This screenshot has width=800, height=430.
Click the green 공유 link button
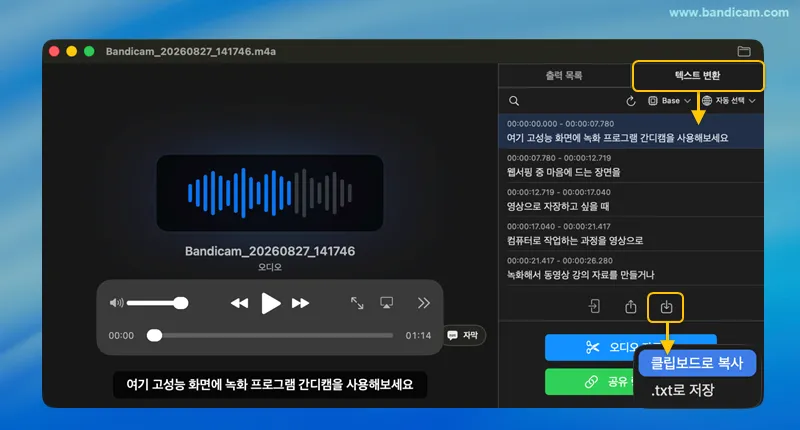click(589, 382)
